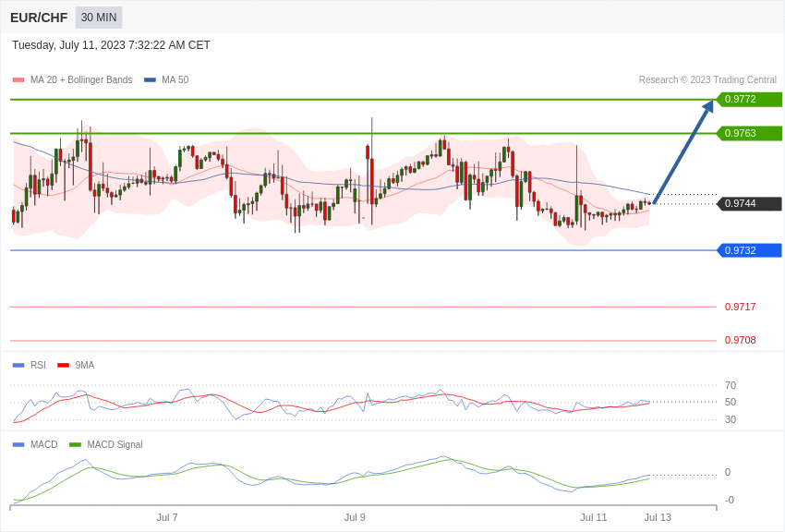Click the pink MA 20 legend swatch

pos(18,80)
